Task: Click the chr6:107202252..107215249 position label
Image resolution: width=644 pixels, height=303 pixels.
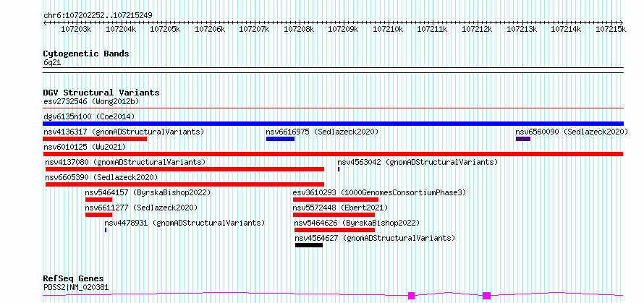Action: (x=98, y=16)
